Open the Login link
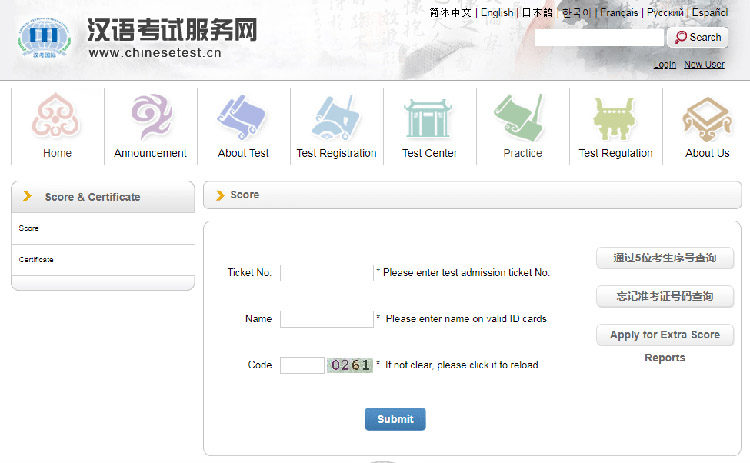 pyautogui.click(x=664, y=64)
